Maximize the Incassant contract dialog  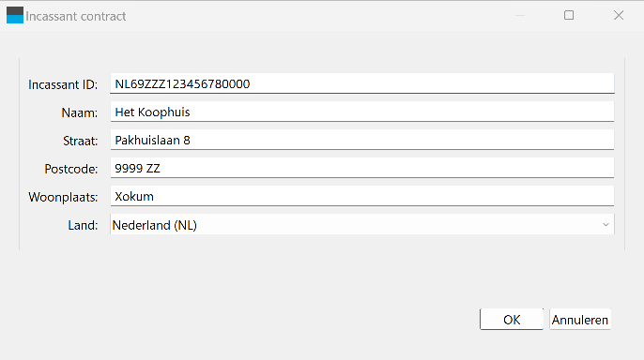[x=569, y=16]
